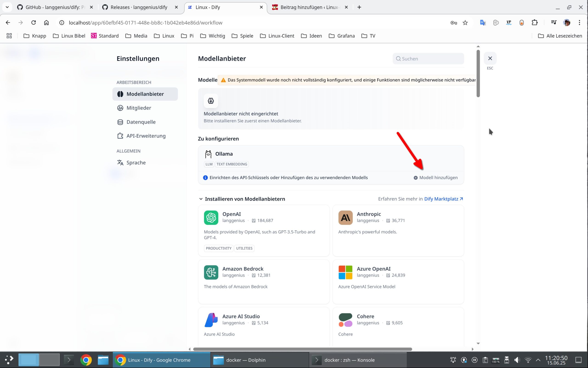Switch to Releases langgenius/dify browser tab

point(139,7)
